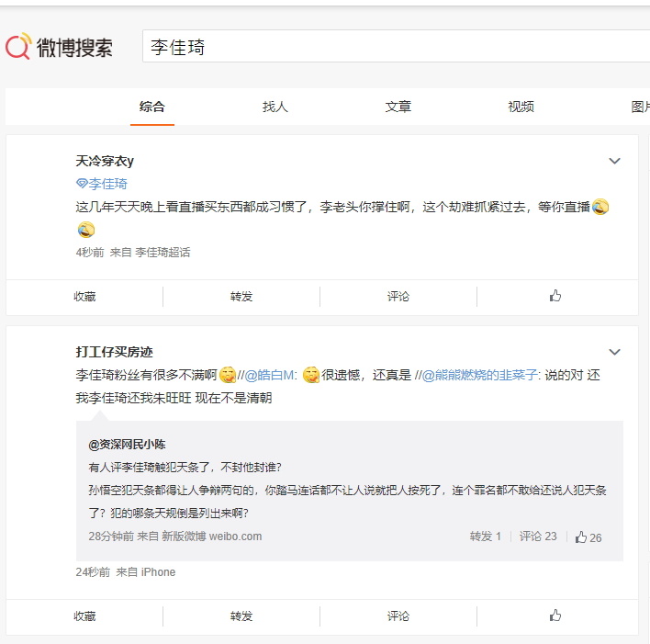Click 新版微博 weibo.com source link
The image size is (650, 644).
point(211,537)
